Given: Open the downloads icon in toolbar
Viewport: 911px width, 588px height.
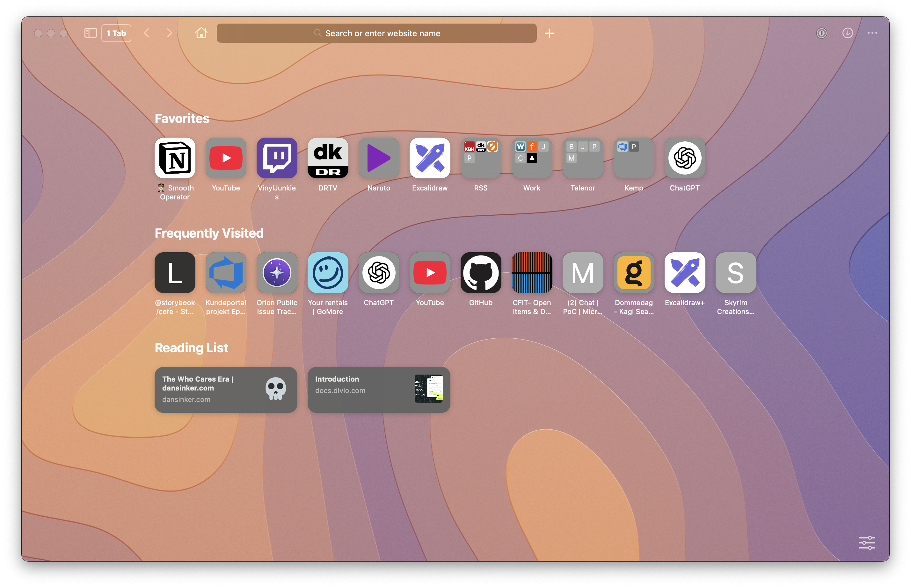Looking at the screenshot, I should point(847,33).
